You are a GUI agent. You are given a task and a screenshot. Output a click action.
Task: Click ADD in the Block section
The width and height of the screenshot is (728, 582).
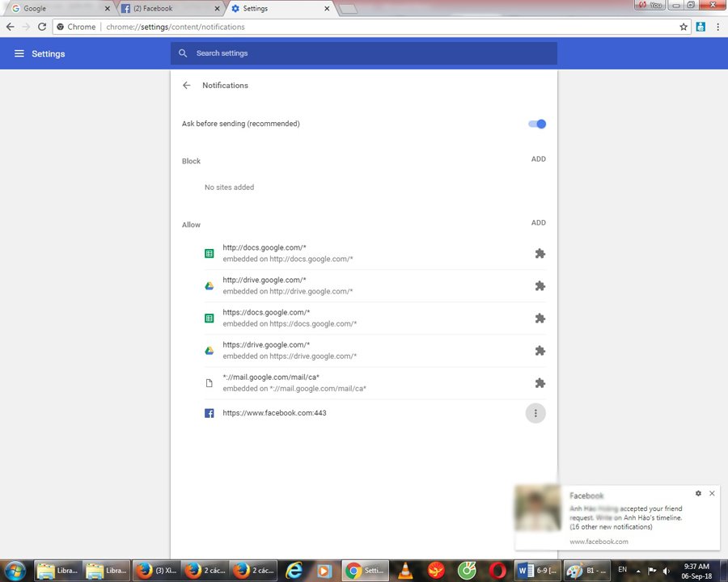coord(538,159)
